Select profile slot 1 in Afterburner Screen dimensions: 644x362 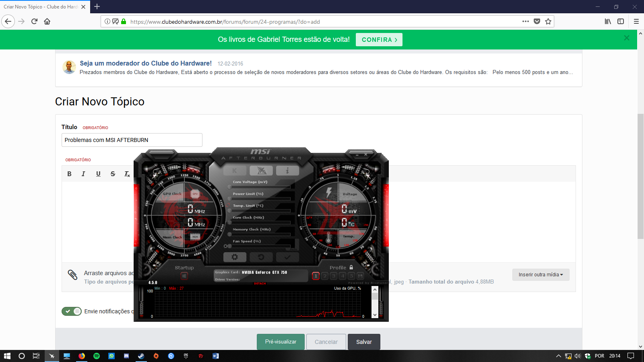click(x=316, y=276)
